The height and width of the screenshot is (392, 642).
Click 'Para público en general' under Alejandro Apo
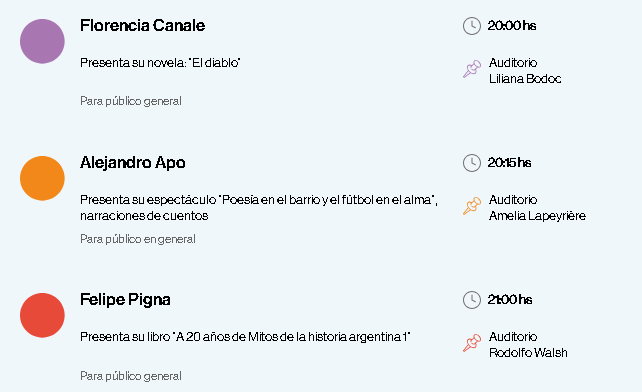coord(138,239)
